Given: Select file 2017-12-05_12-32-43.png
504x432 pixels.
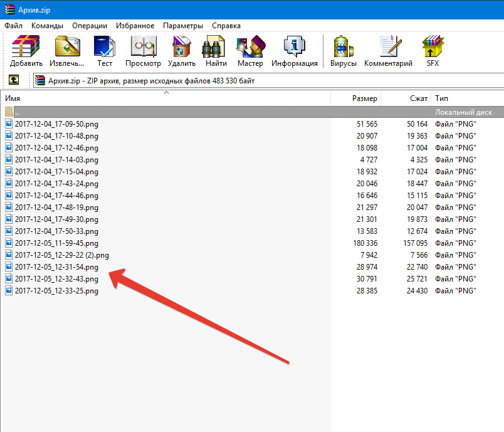Looking at the screenshot, I should coord(56,279).
